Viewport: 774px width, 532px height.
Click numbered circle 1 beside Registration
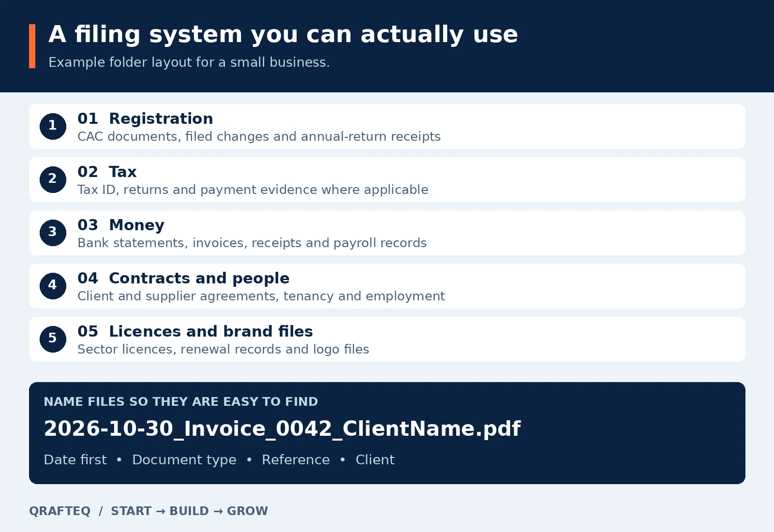(53, 126)
